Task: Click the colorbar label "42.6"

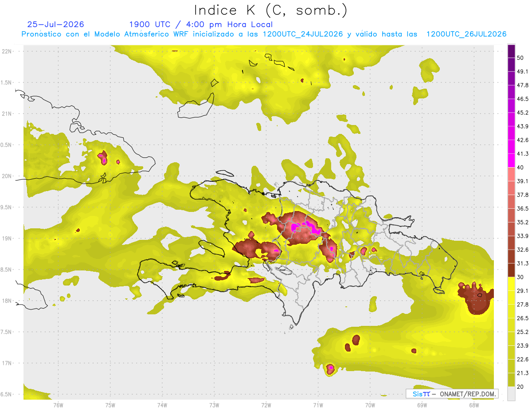Action: coord(522,140)
